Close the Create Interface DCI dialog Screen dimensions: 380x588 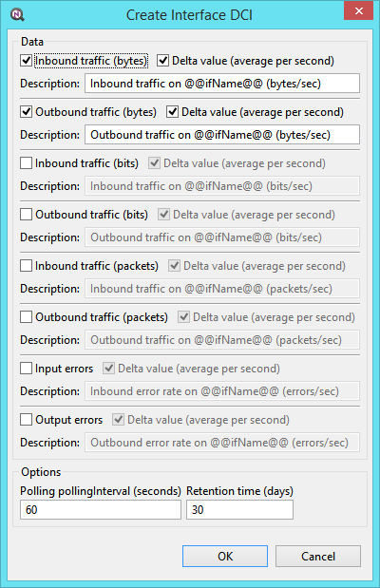coord(358,10)
